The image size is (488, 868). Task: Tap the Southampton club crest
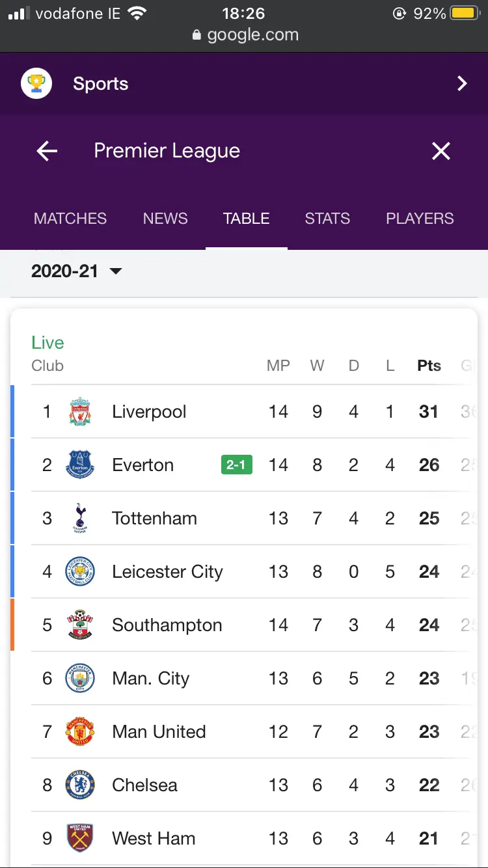point(80,625)
